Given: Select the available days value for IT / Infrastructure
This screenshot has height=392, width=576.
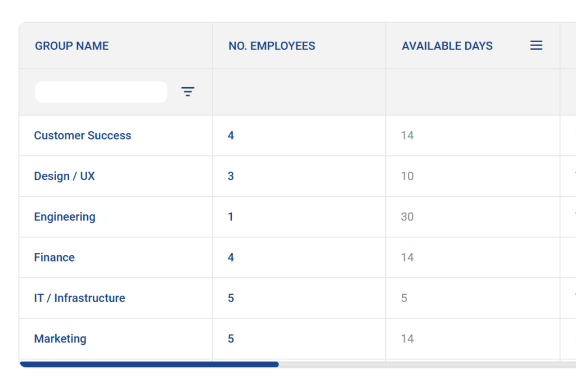Looking at the screenshot, I should [x=404, y=298].
